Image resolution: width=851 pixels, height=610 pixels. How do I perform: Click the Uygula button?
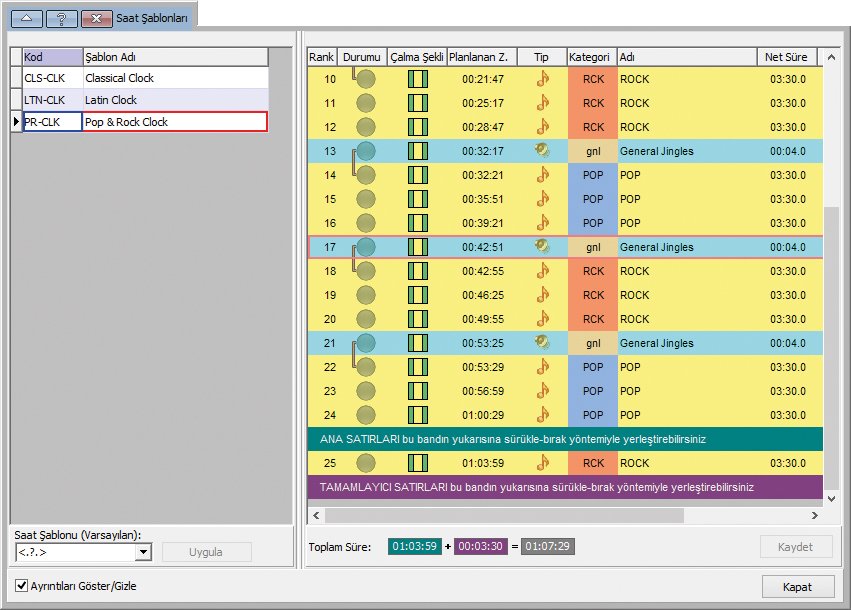point(206,552)
